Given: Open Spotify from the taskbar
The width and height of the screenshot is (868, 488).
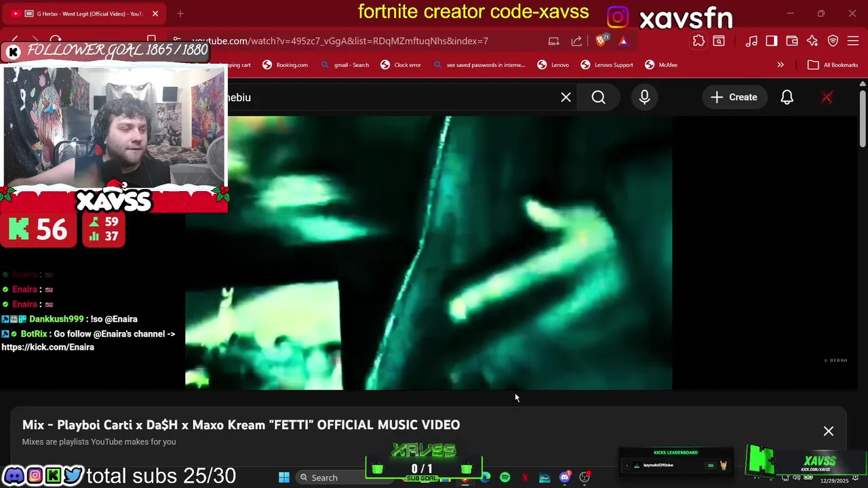Looking at the screenshot, I should coord(505,478).
